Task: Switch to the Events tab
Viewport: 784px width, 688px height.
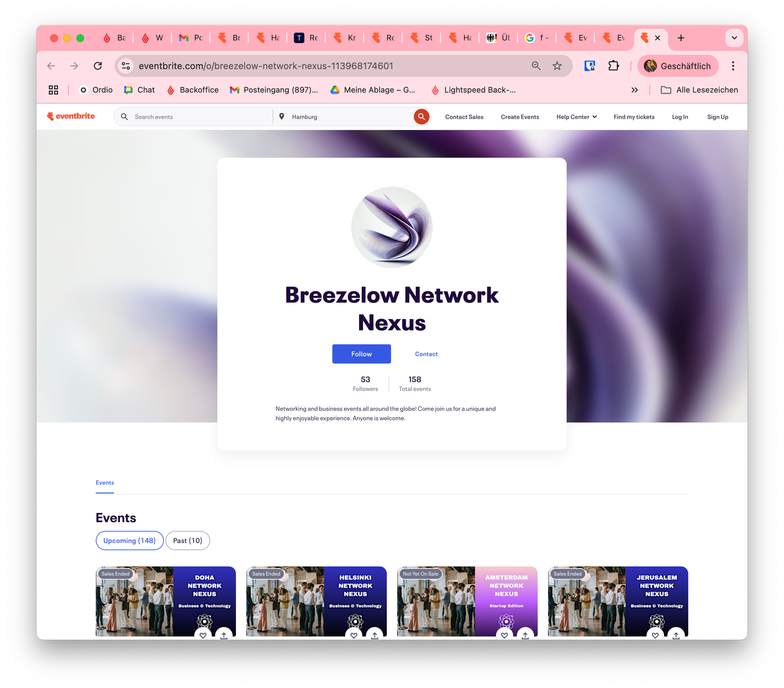Action: [x=105, y=483]
